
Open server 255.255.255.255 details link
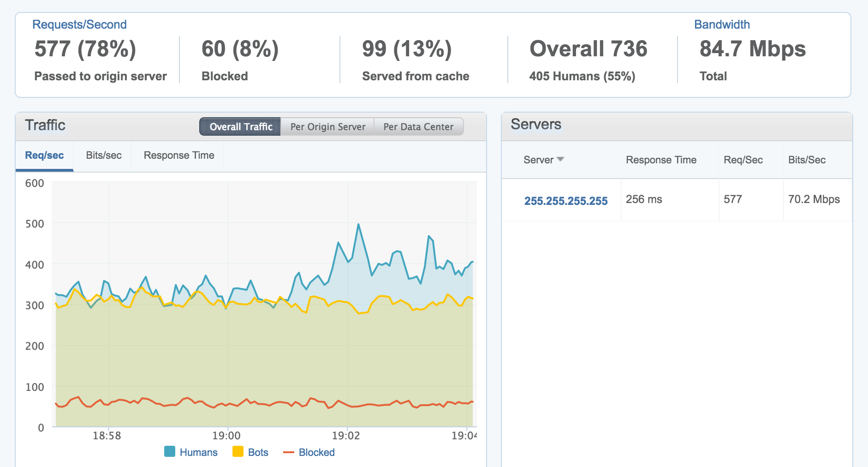(x=566, y=201)
